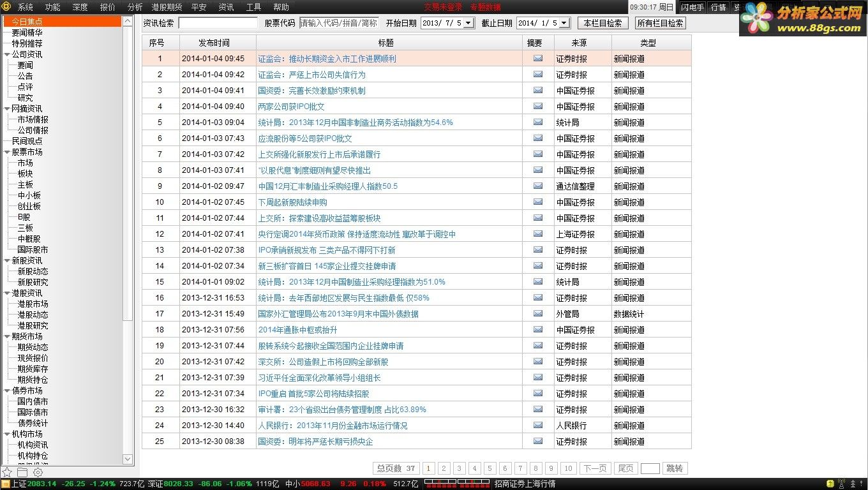The width and height of the screenshot is (868, 490).
Task: Click the yellow info icon in bottom-right status bar
Action: point(830,484)
